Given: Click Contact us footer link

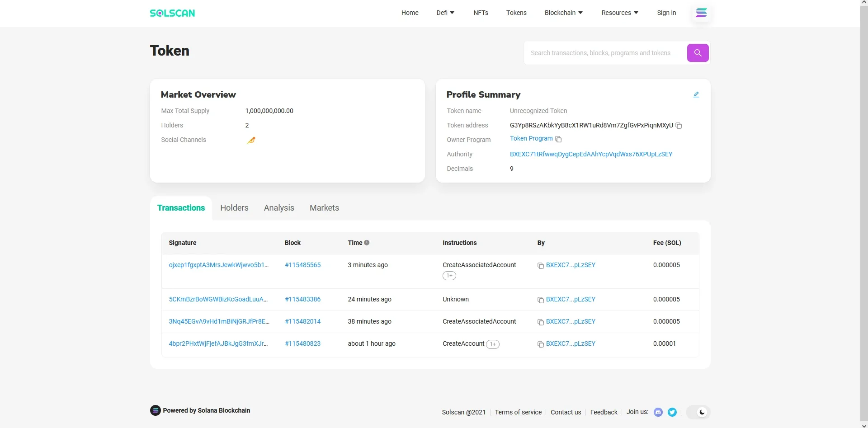Looking at the screenshot, I should (x=566, y=412).
